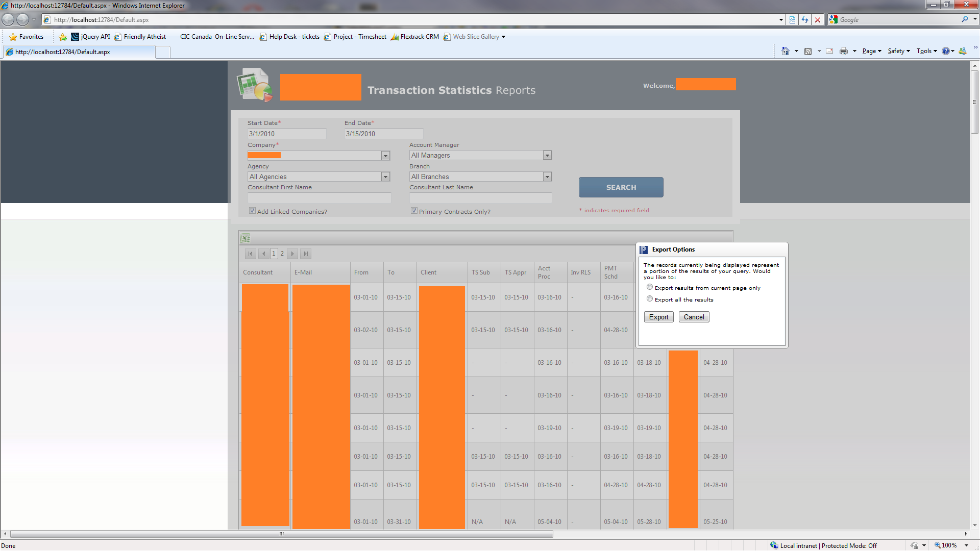Viewport: 980px width, 551px height.
Task: Expand the Account Manager dropdown
Action: click(547, 155)
